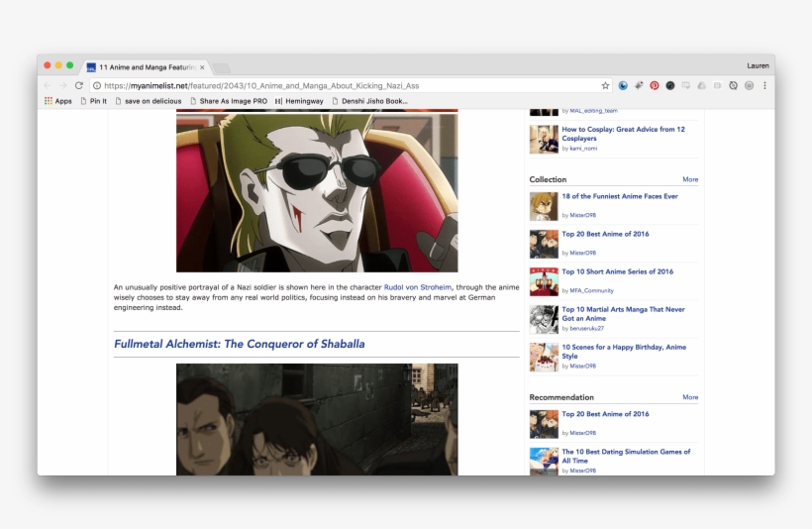Open How to Cosplay: Great Advice article

click(623, 134)
